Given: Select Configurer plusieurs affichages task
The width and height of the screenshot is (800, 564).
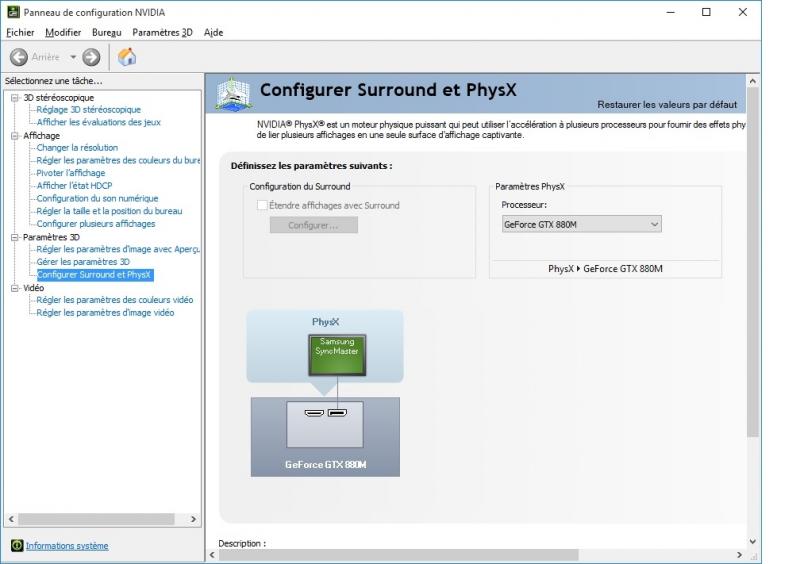Looking at the screenshot, I should coord(96,224).
